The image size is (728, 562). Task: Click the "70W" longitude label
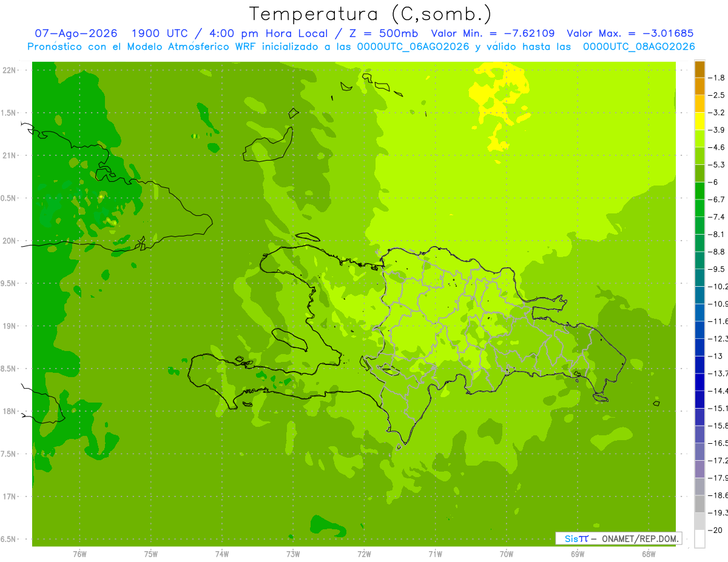click(507, 554)
